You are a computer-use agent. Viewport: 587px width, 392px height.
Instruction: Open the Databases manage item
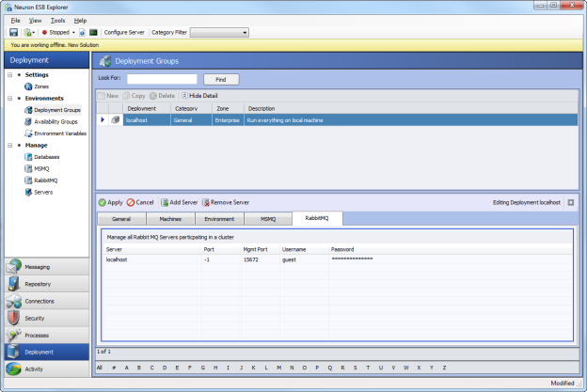point(45,157)
